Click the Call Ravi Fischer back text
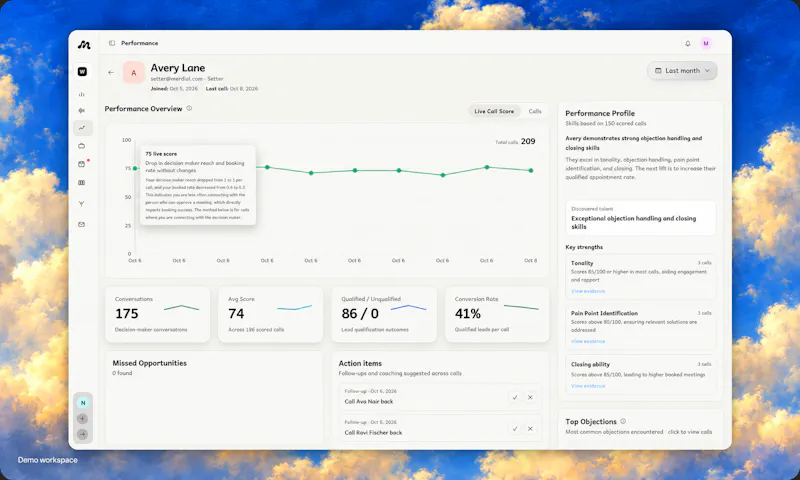The width and height of the screenshot is (800, 480). tap(373, 433)
